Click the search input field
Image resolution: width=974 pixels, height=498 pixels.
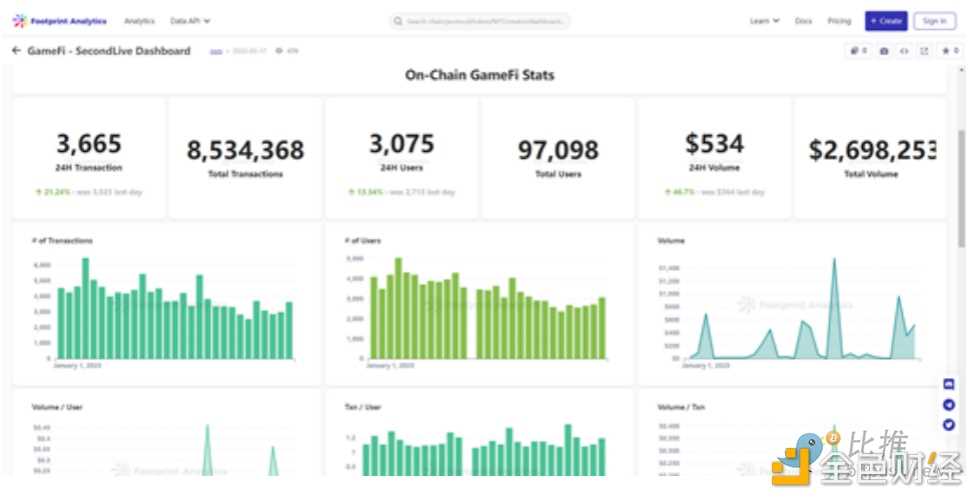480,21
